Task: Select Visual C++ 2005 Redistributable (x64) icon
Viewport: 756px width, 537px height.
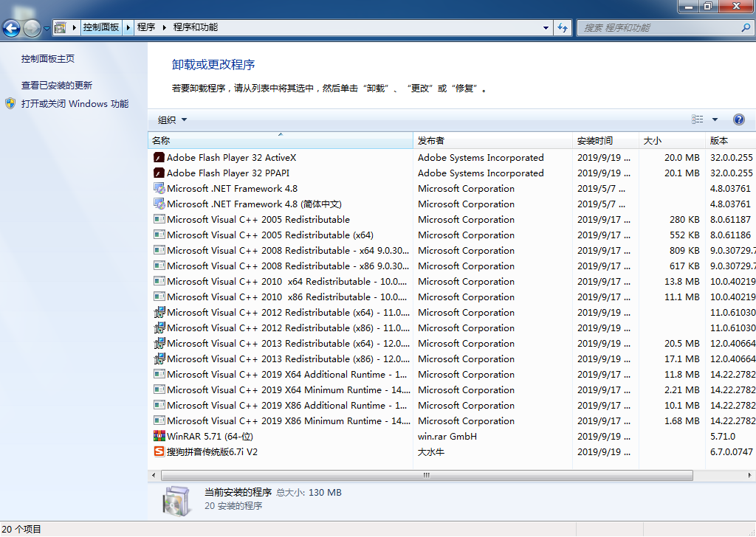Action: click(159, 235)
